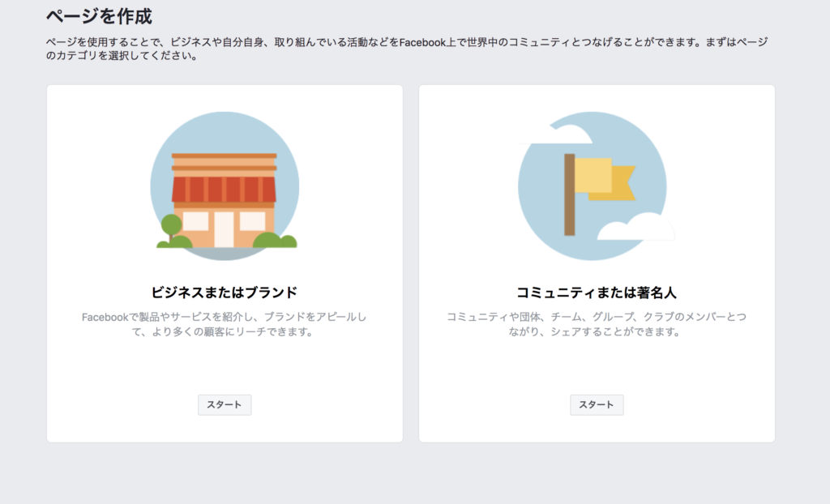Click スタート under ビジネスまたはブランド

[225, 405]
